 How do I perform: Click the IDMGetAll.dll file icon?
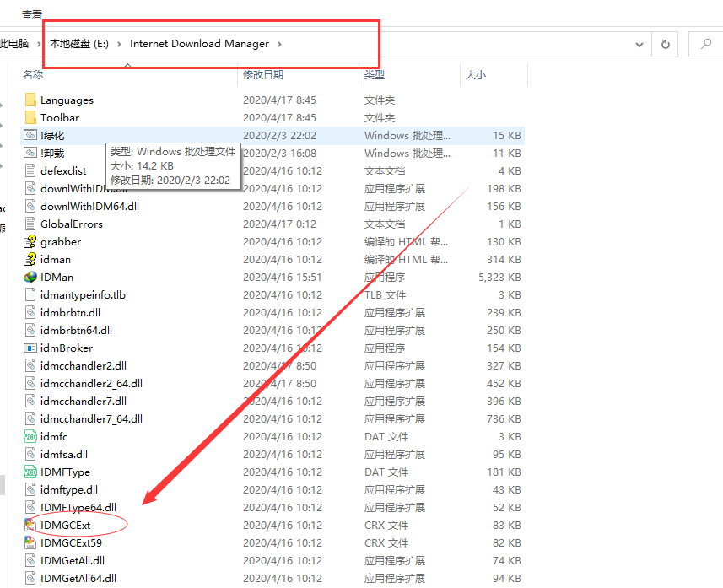30,560
